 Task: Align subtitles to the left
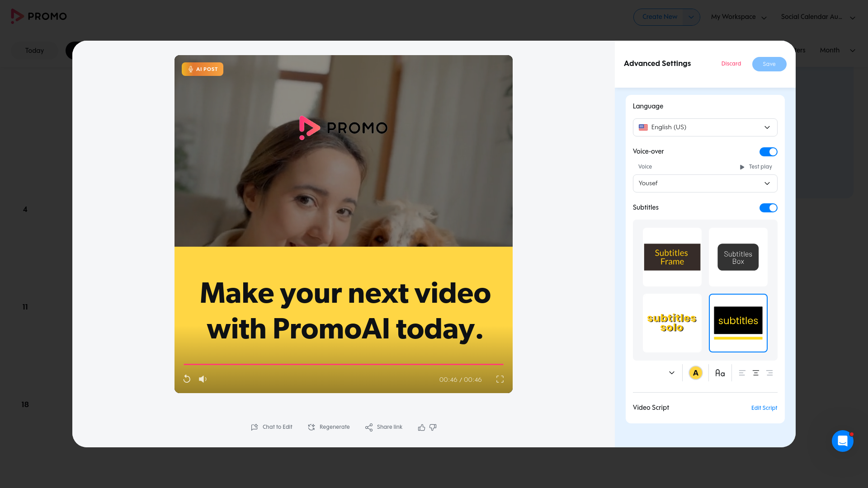(742, 373)
